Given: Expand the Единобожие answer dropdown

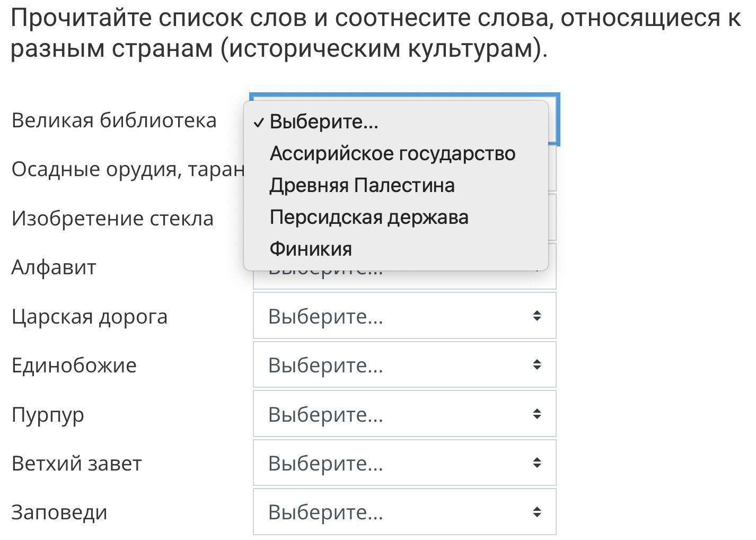Looking at the screenshot, I should (x=404, y=365).
